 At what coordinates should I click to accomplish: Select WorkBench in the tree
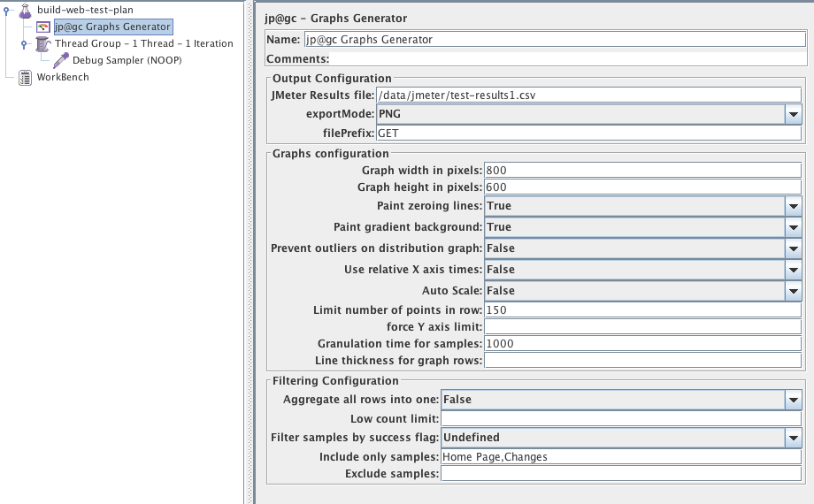tap(63, 77)
